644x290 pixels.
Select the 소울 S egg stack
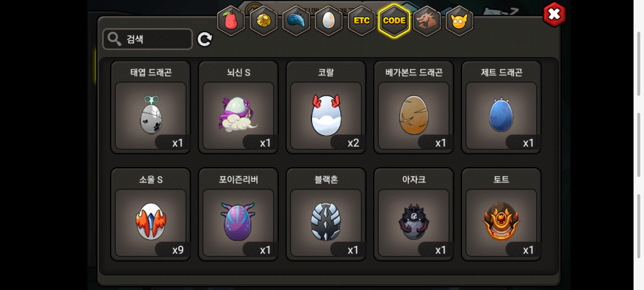(x=151, y=214)
